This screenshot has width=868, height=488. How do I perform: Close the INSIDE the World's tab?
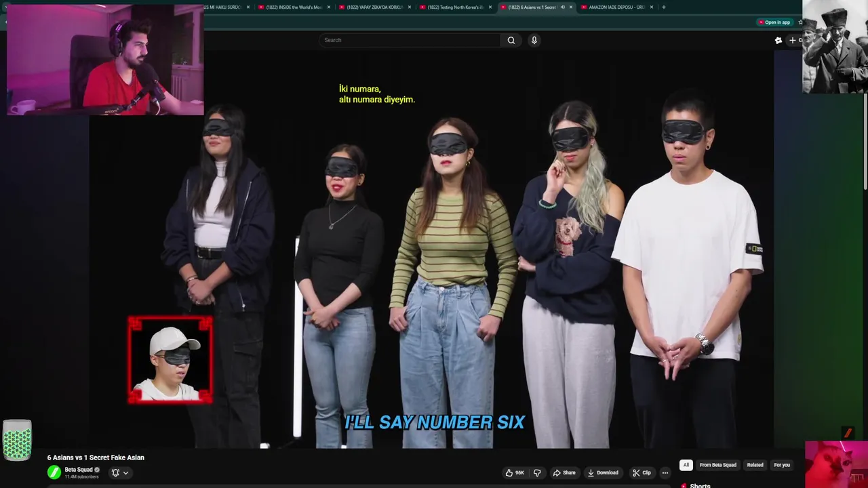click(329, 7)
